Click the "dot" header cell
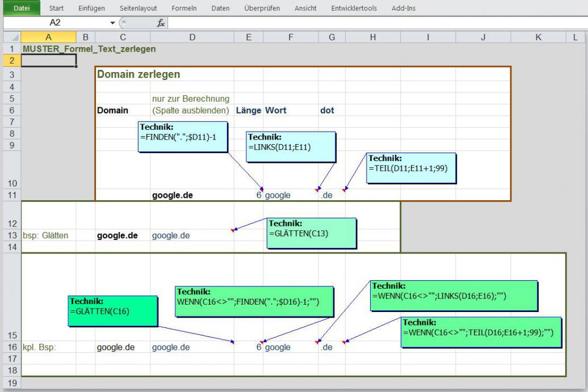This screenshot has height=392, width=588. 332,110
